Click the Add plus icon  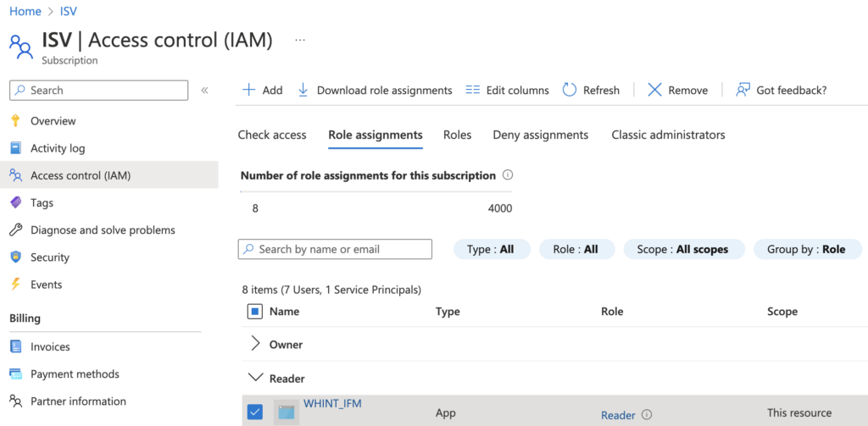coord(249,90)
